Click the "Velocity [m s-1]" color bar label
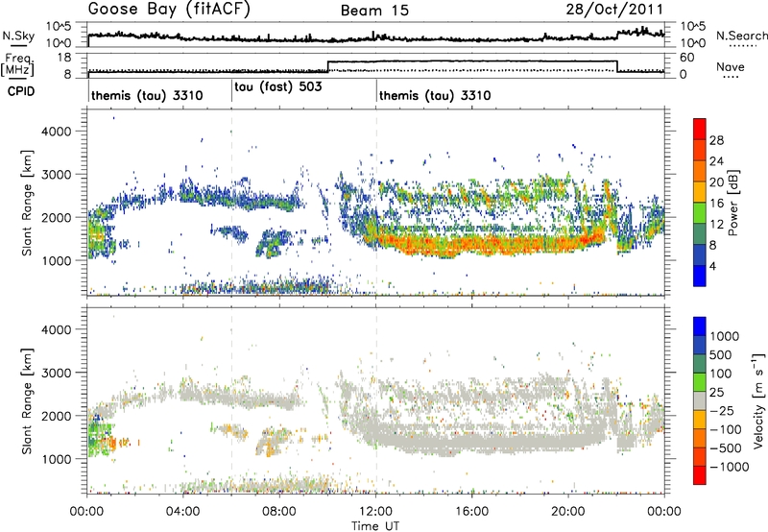Image resolution: width=768 pixels, height=532 pixels. [758, 400]
